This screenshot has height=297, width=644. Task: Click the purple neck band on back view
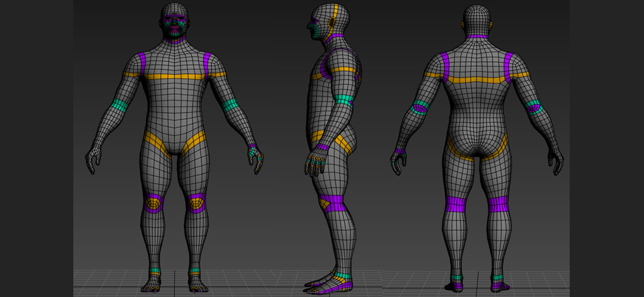coord(478,36)
